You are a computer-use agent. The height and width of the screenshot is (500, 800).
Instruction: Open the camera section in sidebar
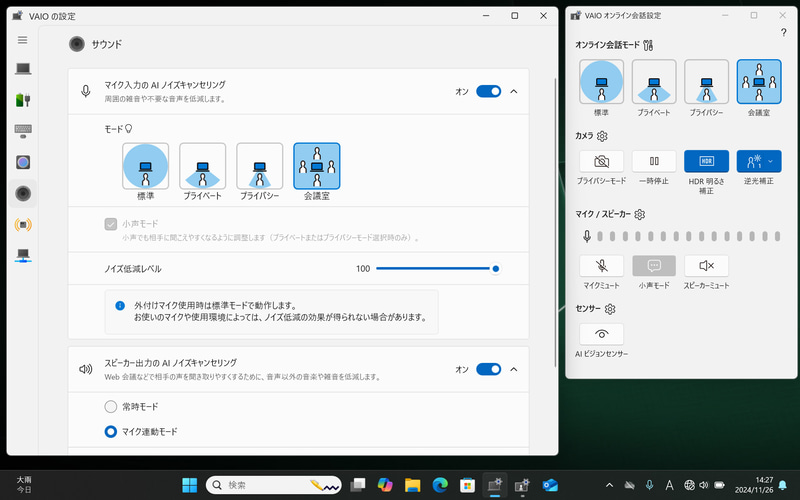click(x=23, y=162)
